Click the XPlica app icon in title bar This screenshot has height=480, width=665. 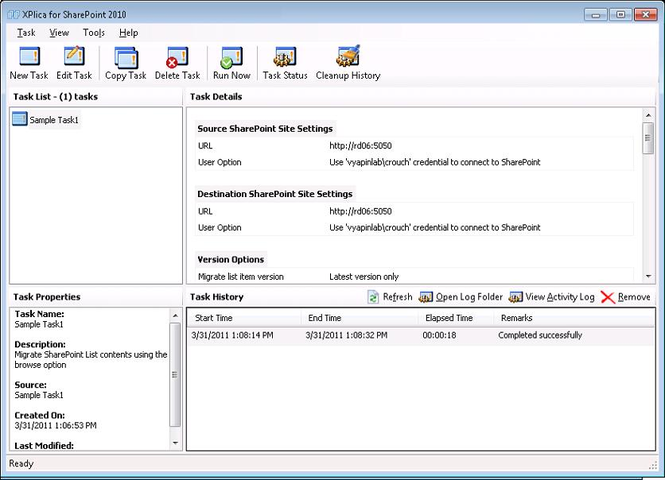point(14,14)
